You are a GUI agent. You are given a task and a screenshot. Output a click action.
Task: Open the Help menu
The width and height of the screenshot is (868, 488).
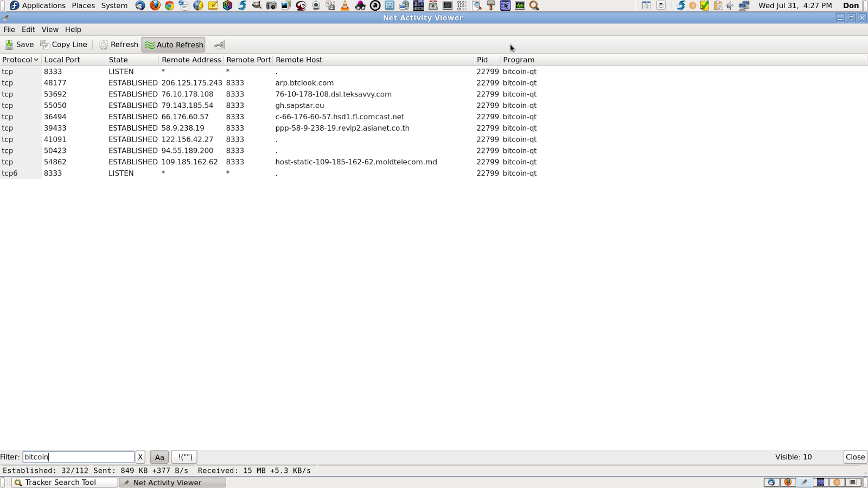(x=73, y=29)
